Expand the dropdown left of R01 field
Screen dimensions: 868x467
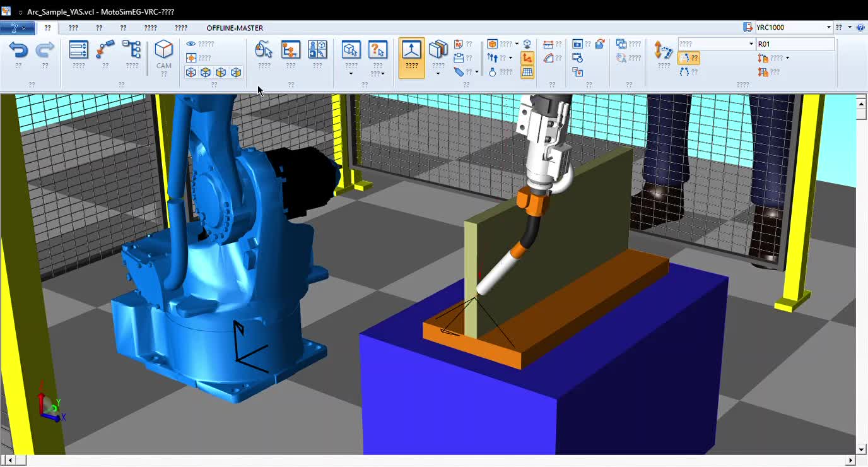(x=716, y=44)
